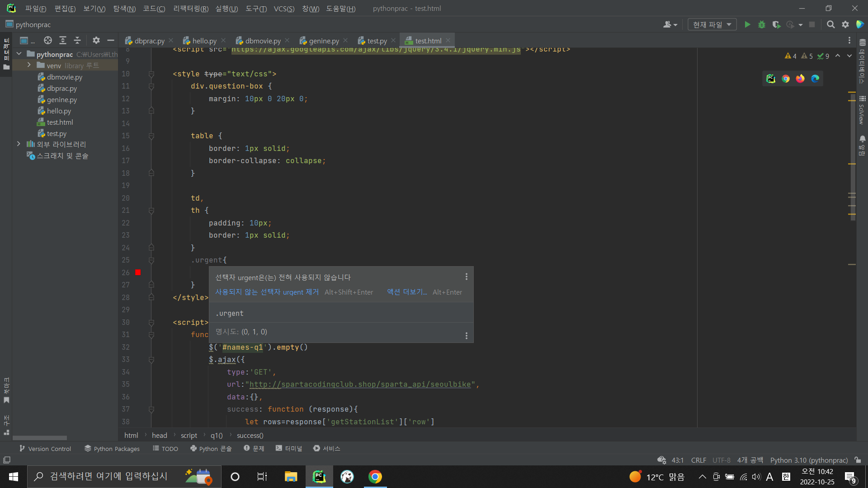Expand 외부 라이브러리 node

point(19,144)
